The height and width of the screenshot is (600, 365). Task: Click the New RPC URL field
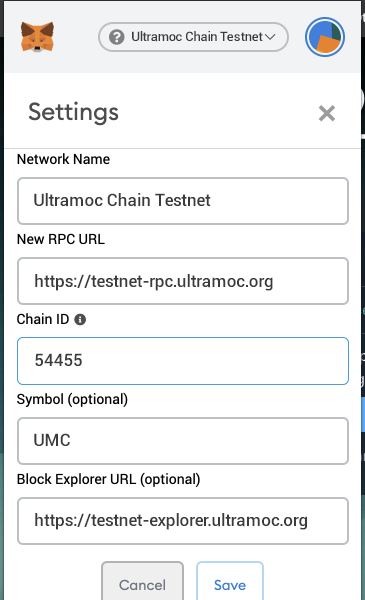[x=183, y=281]
